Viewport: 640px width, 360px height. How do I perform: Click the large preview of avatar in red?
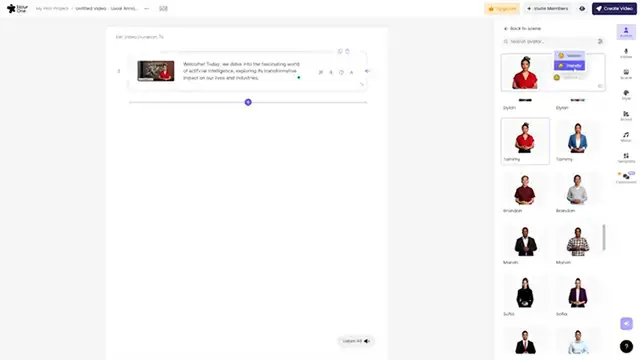[x=525, y=72]
